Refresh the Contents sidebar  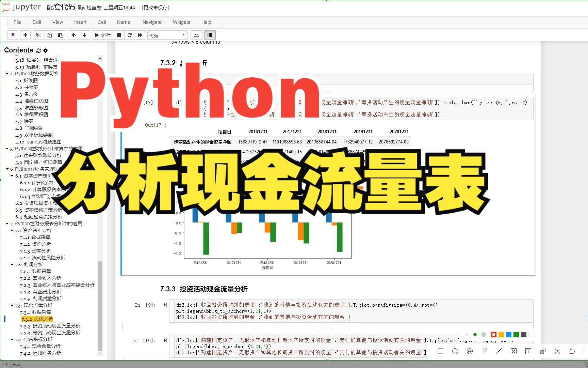click(38, 50)
